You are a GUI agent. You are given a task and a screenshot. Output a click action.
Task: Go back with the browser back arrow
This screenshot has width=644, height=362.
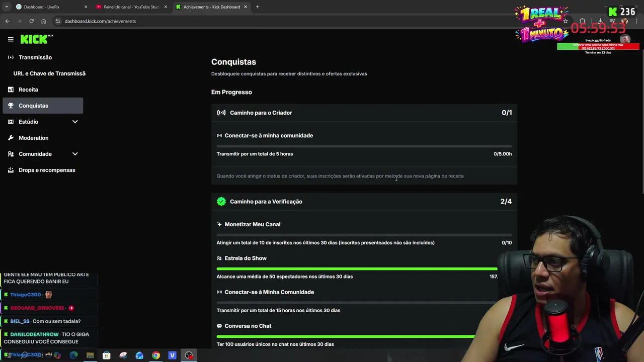point(7,21)
